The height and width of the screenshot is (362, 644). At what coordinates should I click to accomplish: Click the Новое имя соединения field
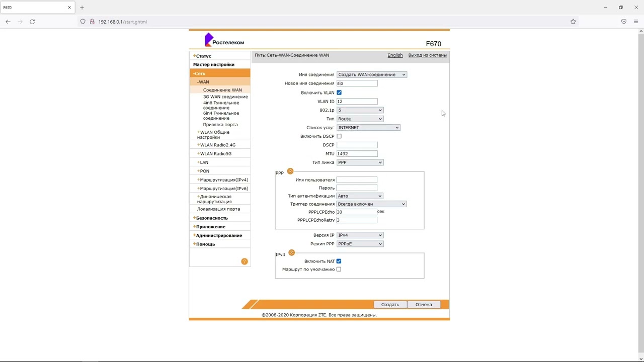pos(357,83)
